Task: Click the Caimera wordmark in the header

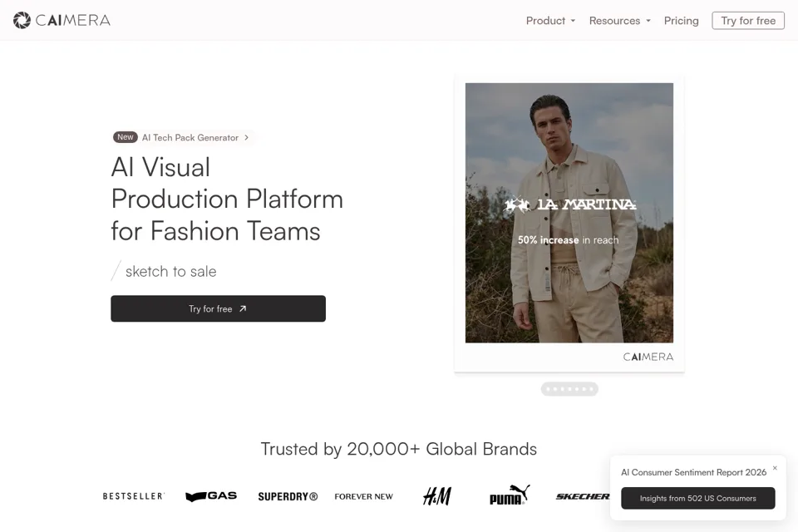Action: pyautogui.click(x=73, y=20)
